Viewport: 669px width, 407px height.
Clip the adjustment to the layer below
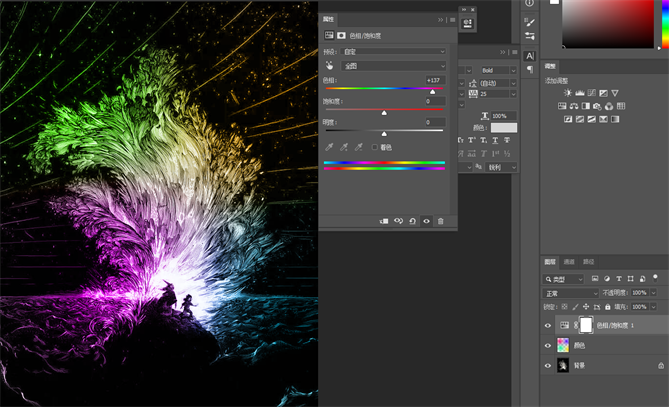(x=384, y=221)
